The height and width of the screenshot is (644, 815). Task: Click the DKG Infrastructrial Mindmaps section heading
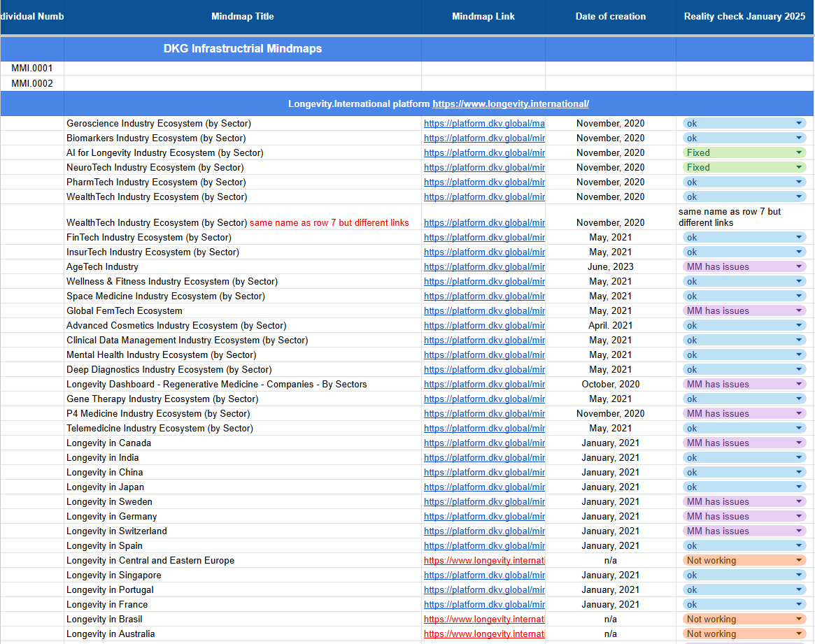(243, 49)
